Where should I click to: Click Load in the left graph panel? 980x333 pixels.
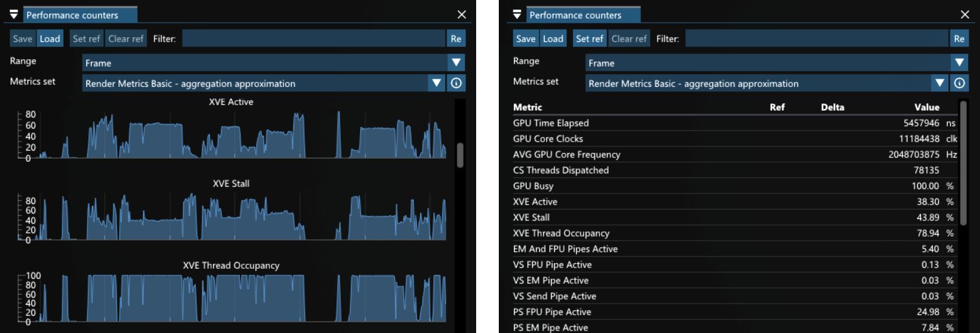click(x=50, y=38)
